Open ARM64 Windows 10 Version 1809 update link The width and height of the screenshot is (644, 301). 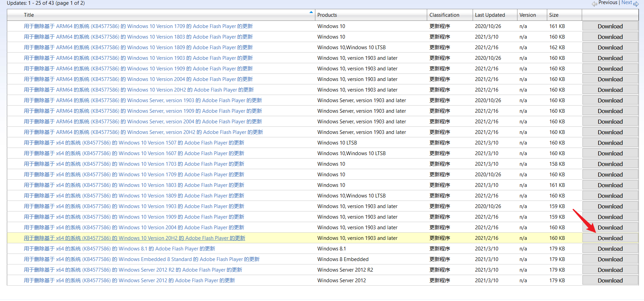(138, 47)
